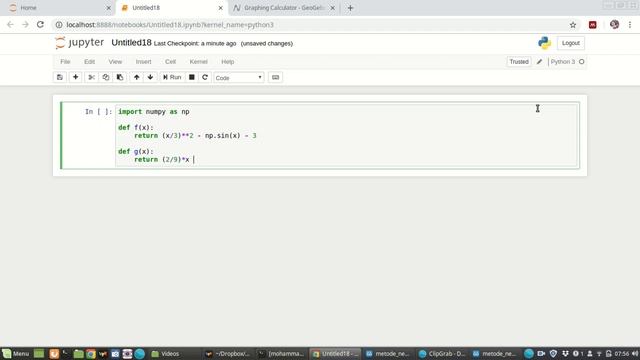Click inside the code cell editor
Image resolution: width=640 pixels, height=360 pixels.
click(347, 136)
